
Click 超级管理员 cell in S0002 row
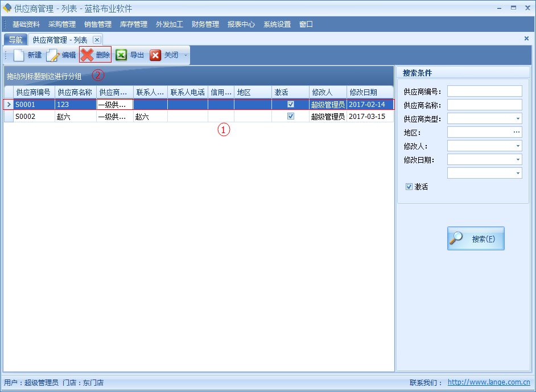click(x=328, y=116)
